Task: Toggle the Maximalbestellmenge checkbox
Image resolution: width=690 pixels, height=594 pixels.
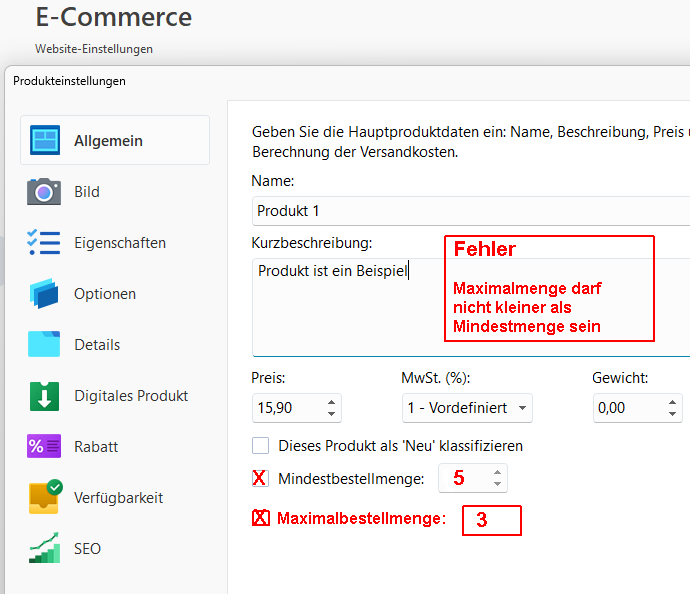Action: tap(260, 518)
